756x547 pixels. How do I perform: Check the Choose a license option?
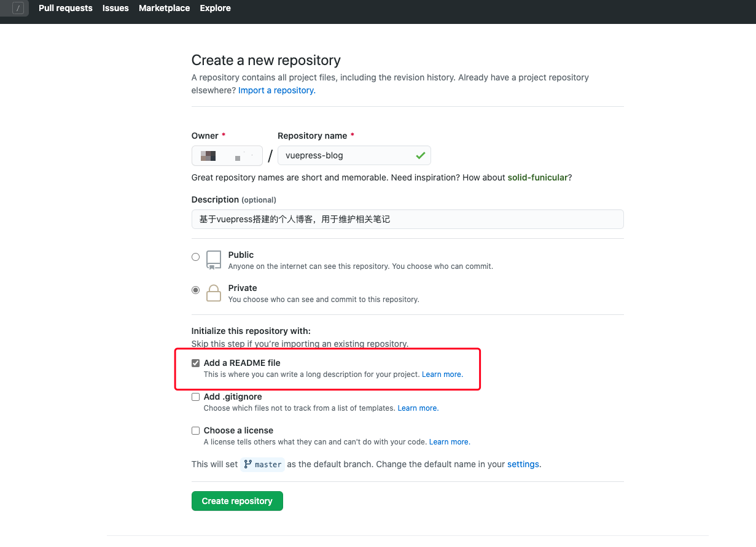coord(196,431)
